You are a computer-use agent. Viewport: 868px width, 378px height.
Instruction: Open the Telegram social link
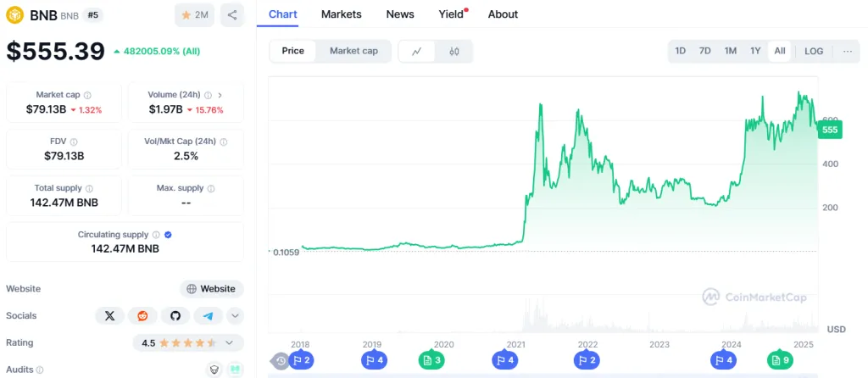208,315
